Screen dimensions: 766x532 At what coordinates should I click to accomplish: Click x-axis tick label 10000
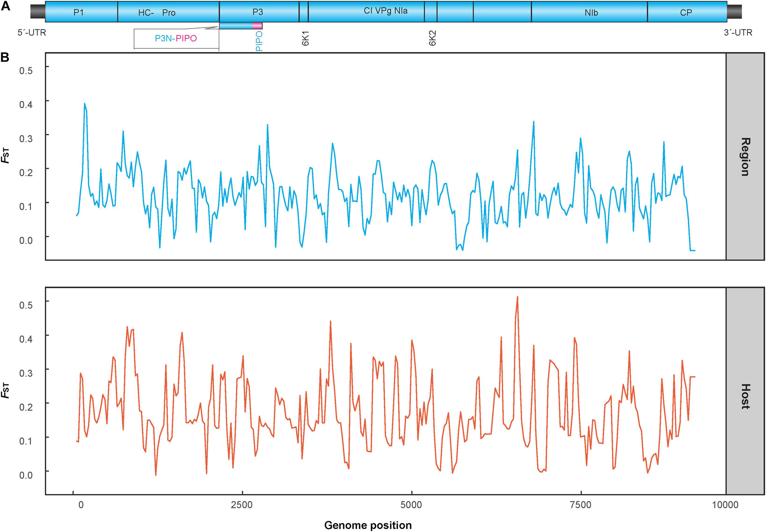725,505
